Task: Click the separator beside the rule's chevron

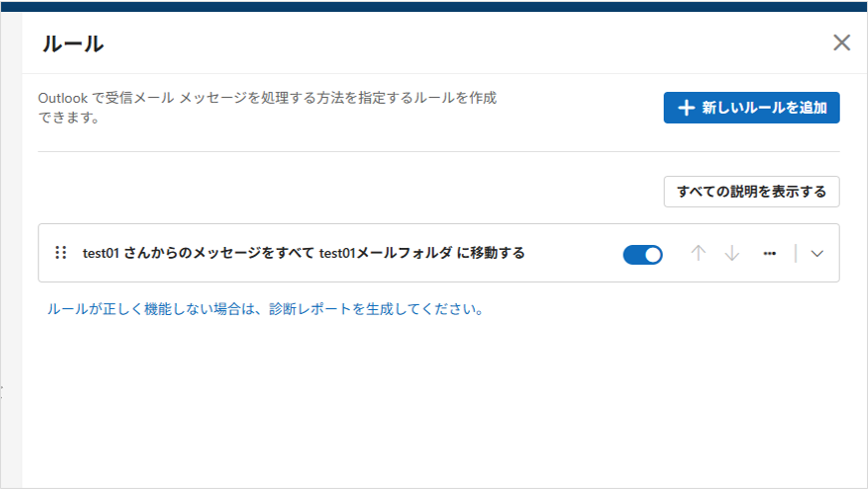Action: (x=796, y=253)
